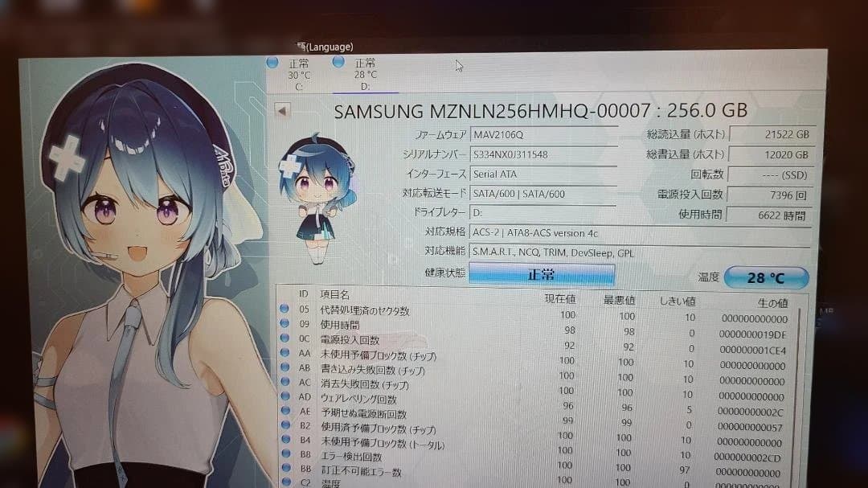Click status icon of attribute AC row
Image resolution: width=868 pixels, height=488 pixels.
(285, 382)
